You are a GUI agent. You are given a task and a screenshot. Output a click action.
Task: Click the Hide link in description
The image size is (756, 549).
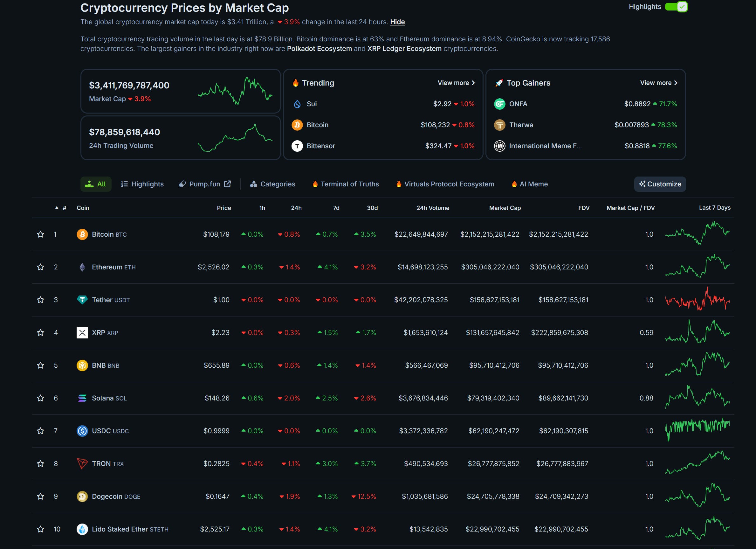(x=397, y=22)
